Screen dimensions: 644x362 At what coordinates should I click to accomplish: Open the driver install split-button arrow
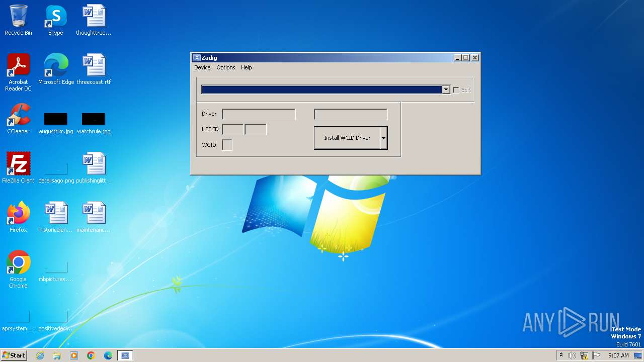coord(384,138)
